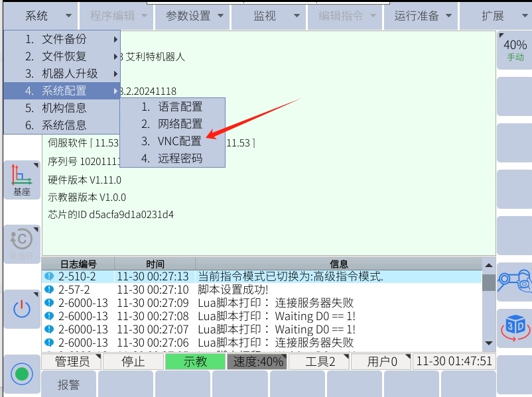Click the info icon on log 2-510-2

click(49, 276)
